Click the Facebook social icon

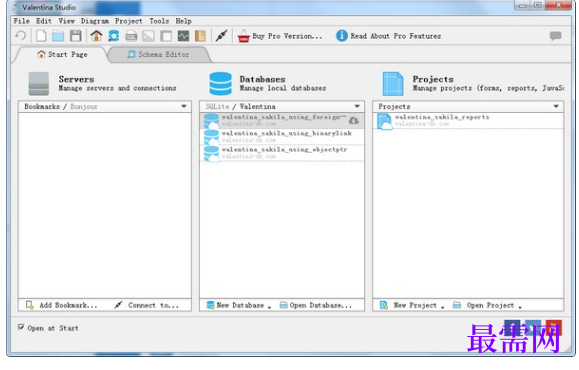click(x=512, y=327)
